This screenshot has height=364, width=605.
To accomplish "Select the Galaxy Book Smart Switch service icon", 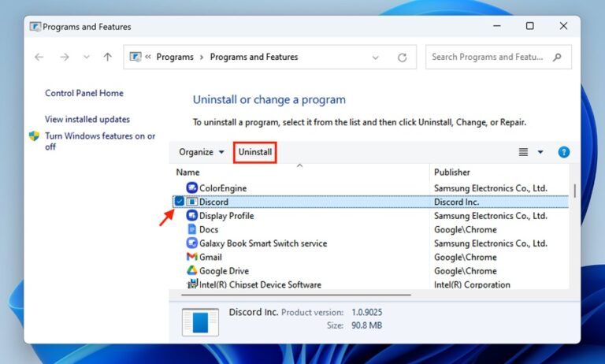I will click(x=191, y=243).
